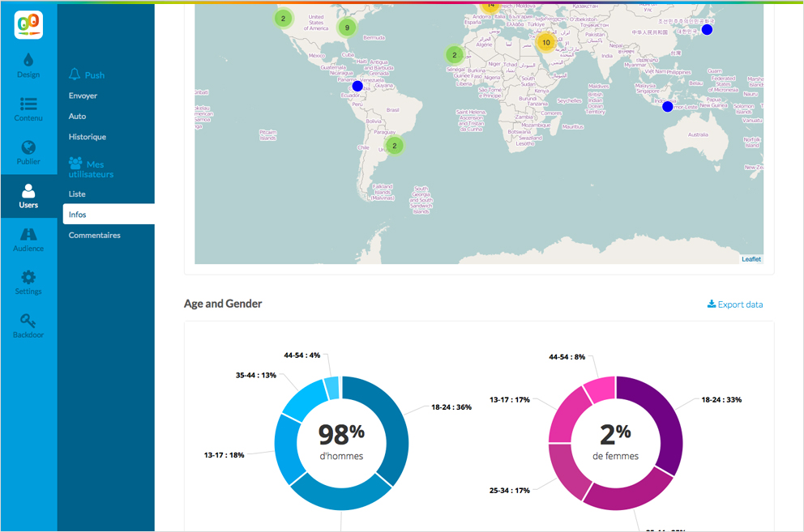Click the Push bell icon

[x=75, y=74]
